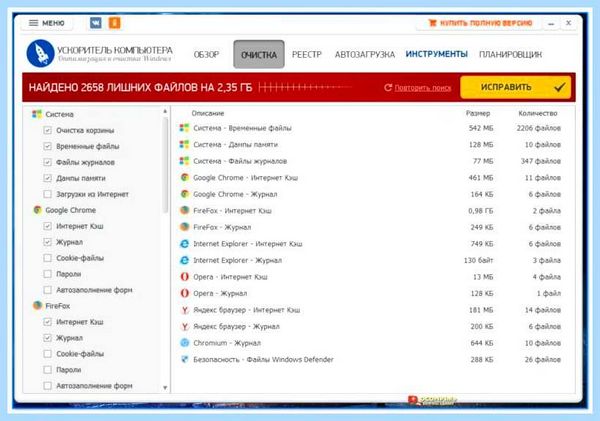Select the 542 МБ size value
Image resolution: width=600 pixels, height=421 pixels.
coord(481,128)
